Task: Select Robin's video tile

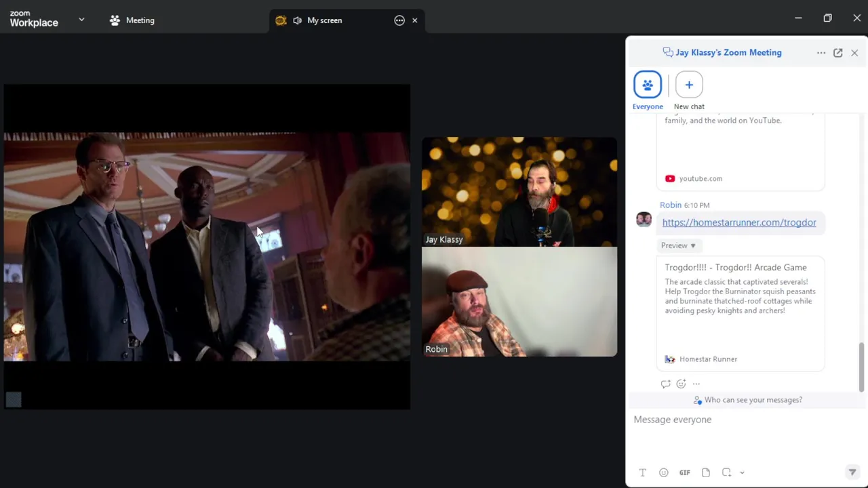Action: coord(519,302)
